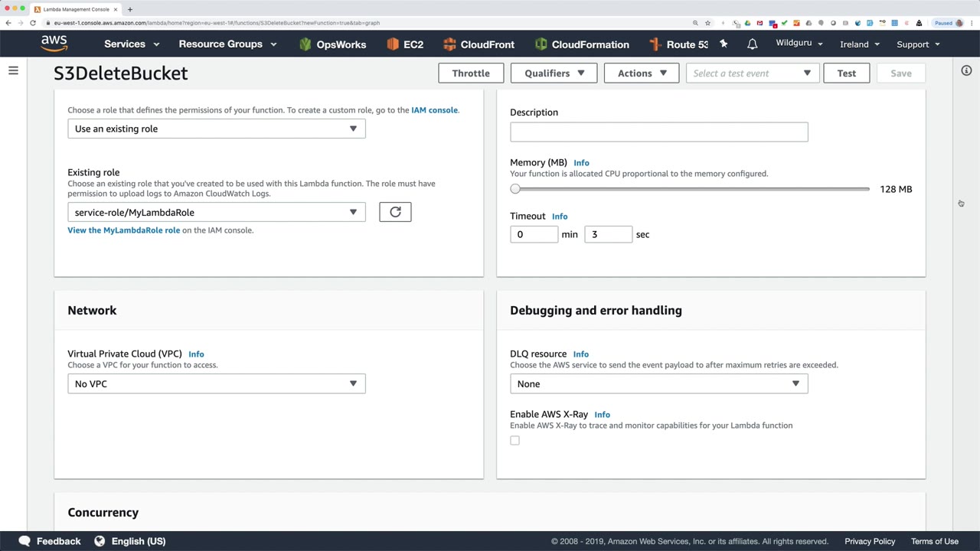Open the left hamburger navigation menu
Screen dimensions: 980x551
(13, 70)
